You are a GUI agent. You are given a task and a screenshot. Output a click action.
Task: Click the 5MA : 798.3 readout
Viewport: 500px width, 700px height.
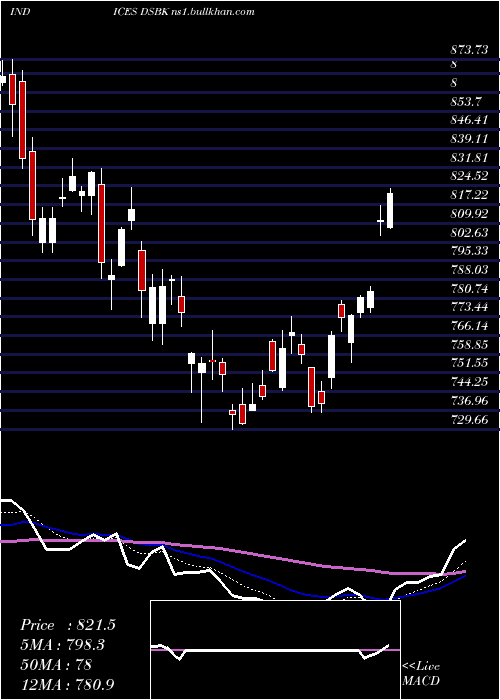[65, 645]
